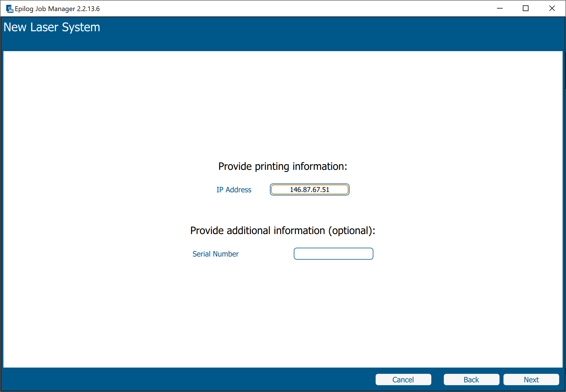Proceed with the Next button
566x392 pixels.
pyautogui.click(x=531, y=380)
